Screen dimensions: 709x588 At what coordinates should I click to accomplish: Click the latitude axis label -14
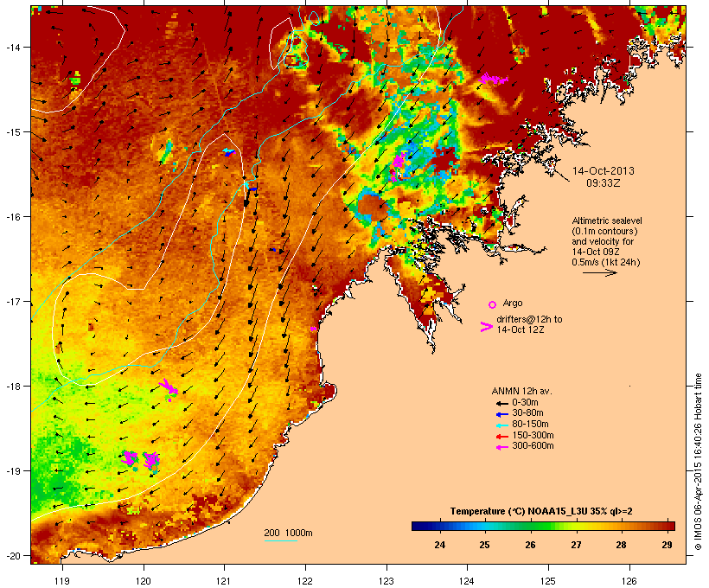pos(13,47)
